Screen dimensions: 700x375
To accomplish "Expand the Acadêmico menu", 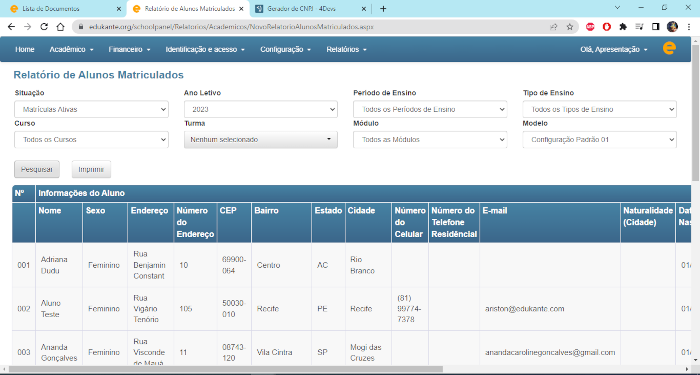I will [71, 49].
